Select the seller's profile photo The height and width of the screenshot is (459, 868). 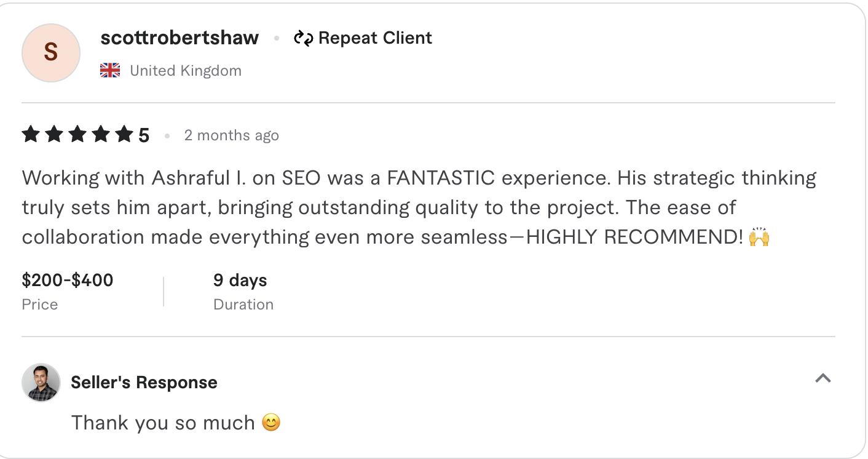pyautogui.click(x=41, y=382)
